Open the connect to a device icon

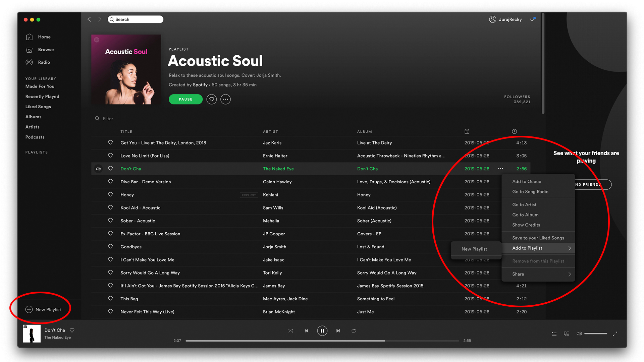coord(567,334)
